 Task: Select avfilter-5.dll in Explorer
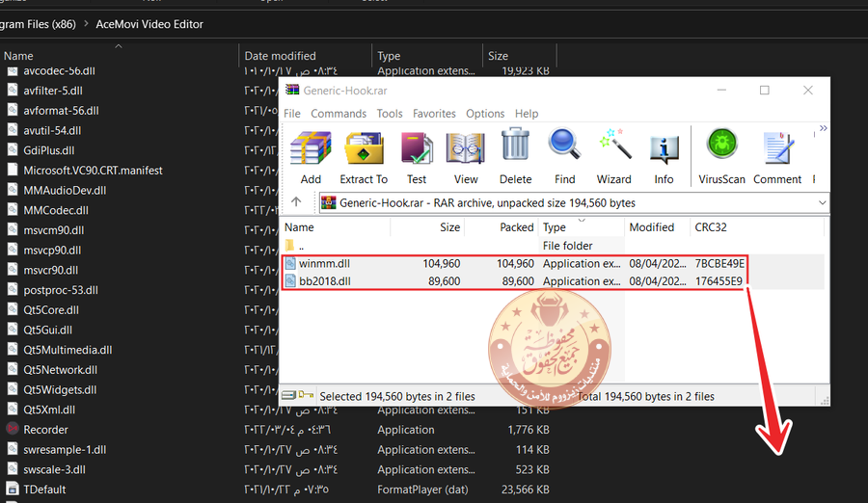pyautogui.click(x=53, y=91)
